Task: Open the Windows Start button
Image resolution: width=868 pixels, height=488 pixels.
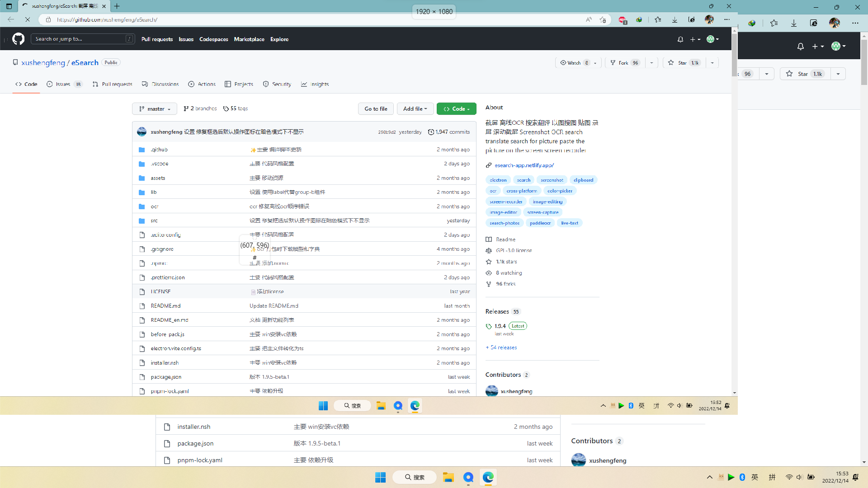Action: [380, 477]
